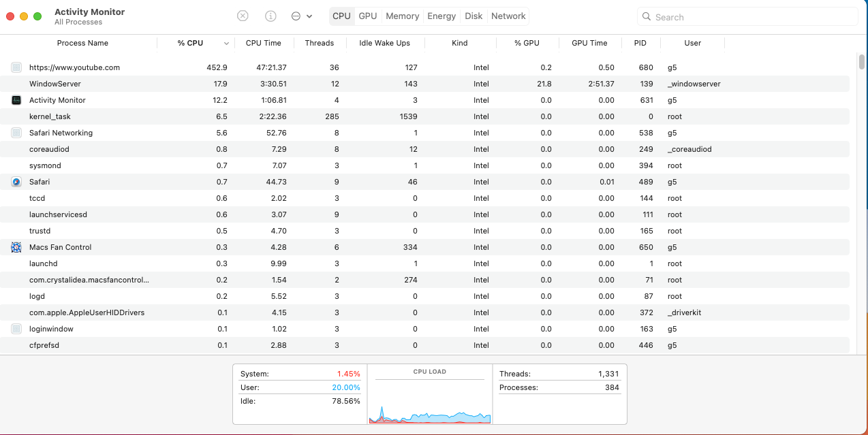Click the search magnifier icon

(647, 17)
